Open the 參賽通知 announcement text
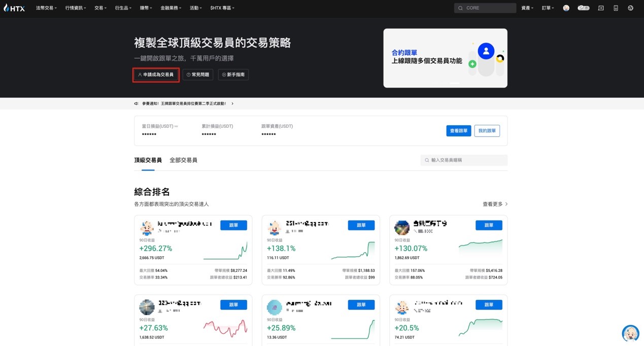644x346 pixels. coord(184,103)
